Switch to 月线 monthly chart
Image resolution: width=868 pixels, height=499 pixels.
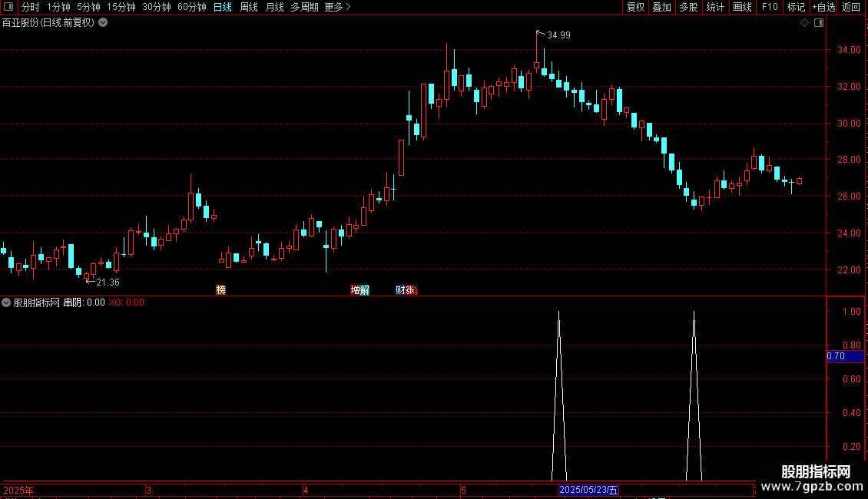[274, 7]
